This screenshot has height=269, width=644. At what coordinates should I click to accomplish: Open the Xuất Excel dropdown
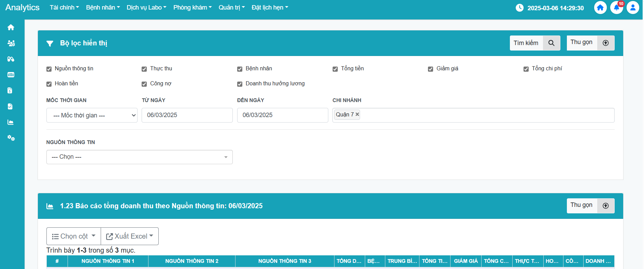click(x=130, y=236)
